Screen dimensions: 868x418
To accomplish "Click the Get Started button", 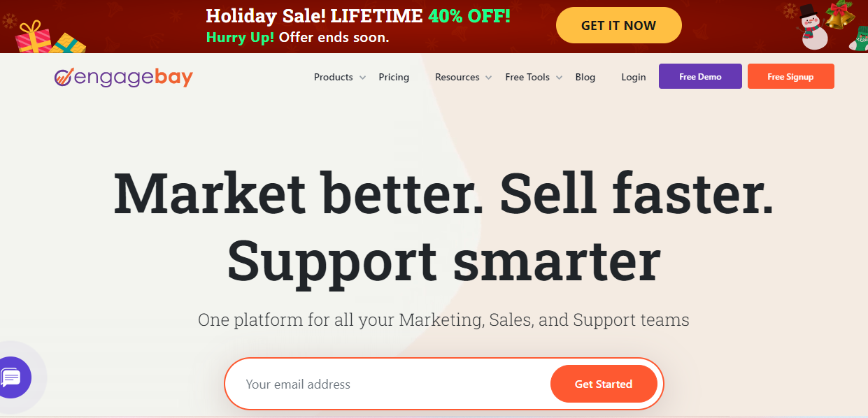I will click(603, 384).
